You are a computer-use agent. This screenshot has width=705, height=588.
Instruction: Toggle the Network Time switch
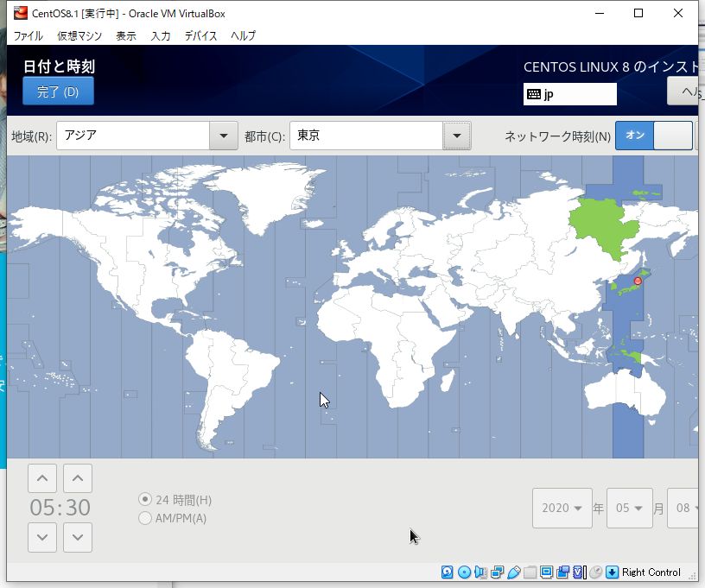653,136
